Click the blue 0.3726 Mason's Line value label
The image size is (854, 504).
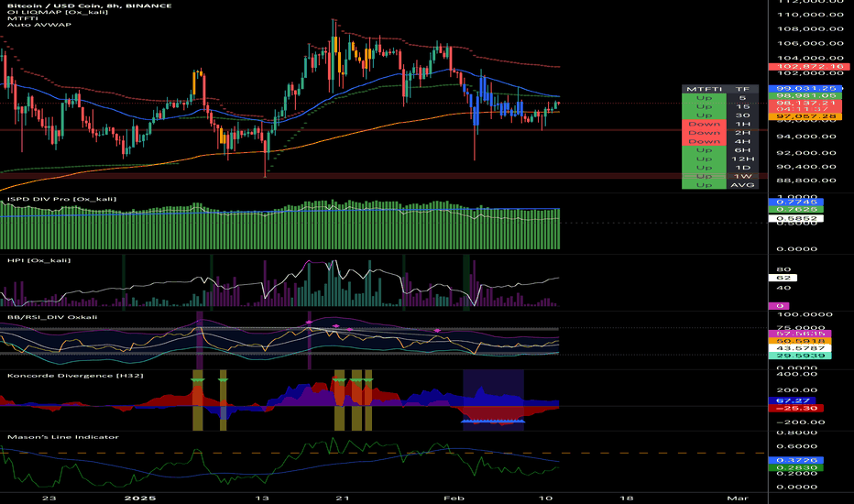(x=795, y=460)
